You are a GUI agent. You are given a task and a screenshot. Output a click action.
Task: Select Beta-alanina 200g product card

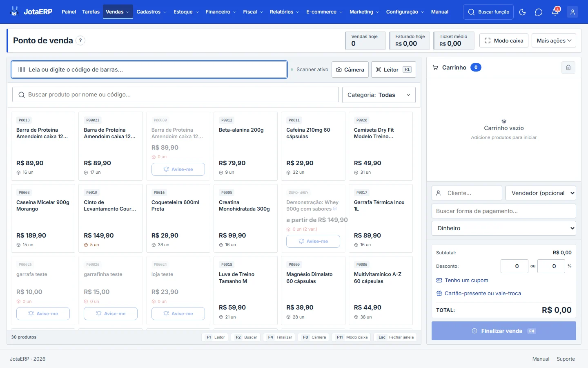[245, 146]
